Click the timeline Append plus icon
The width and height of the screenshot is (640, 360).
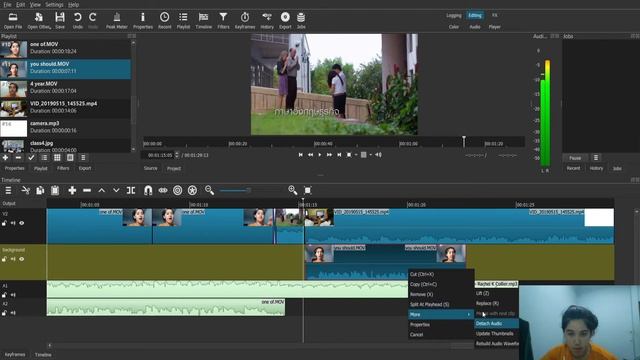pos(72,190)
